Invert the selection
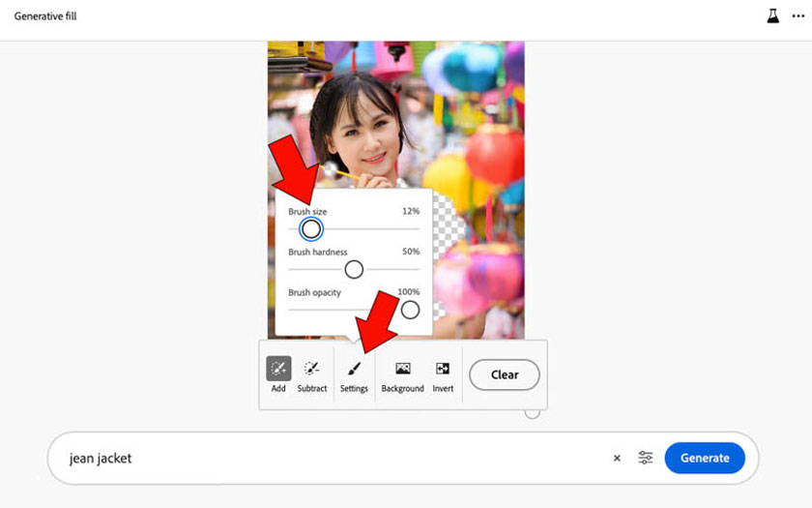The height and width of the screenshot is (508, 812). tap(443, 375)
